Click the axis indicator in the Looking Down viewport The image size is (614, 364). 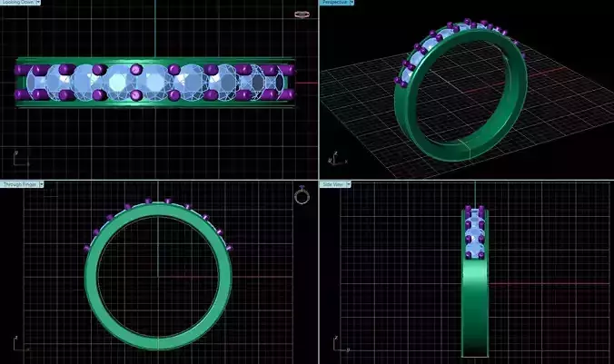pos(21,159)
